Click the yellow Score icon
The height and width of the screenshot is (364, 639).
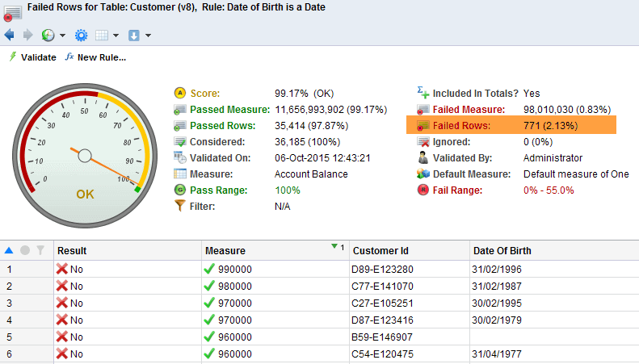(179, 94)
